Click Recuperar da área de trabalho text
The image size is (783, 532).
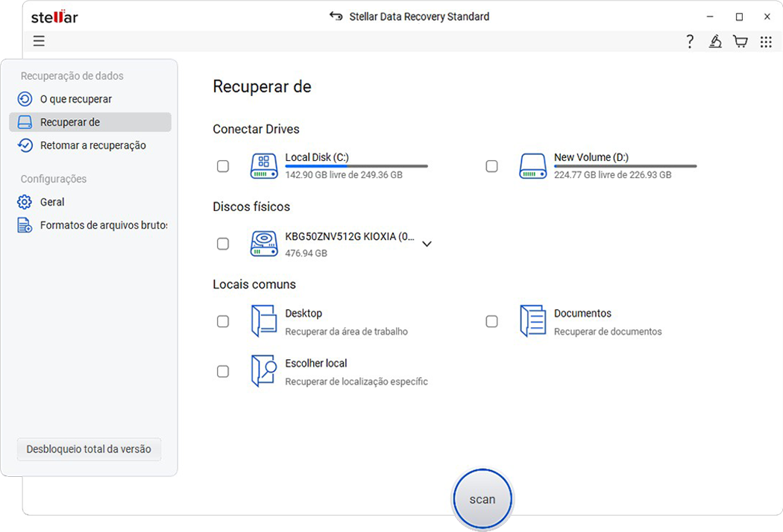coord(347,332)
